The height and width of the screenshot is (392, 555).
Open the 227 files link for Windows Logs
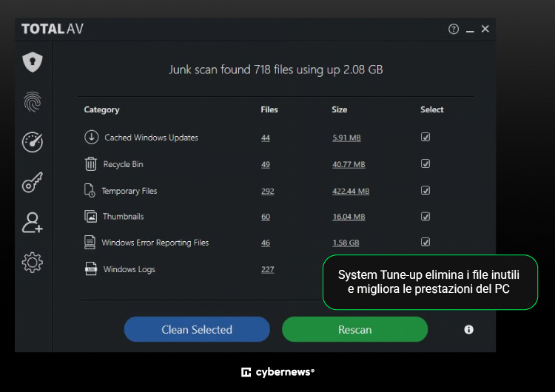[x=268, y=269]
